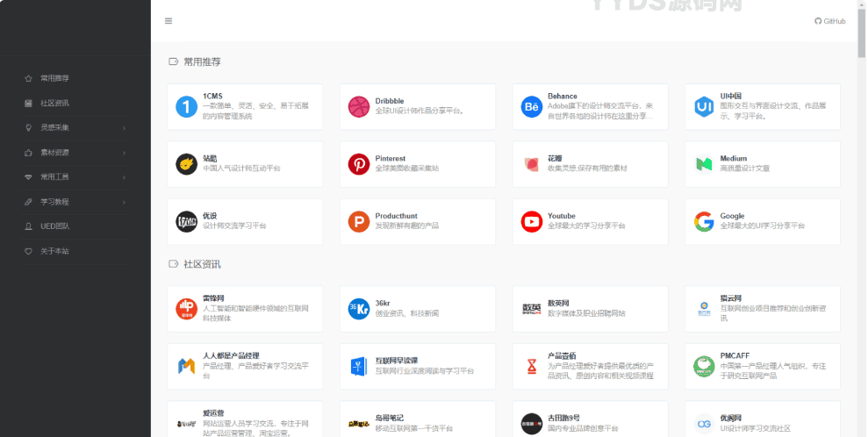Click the text 创业资讯、科技新闻
The height and width of the screenshot is (437, 868).
(x=407, y=313)
